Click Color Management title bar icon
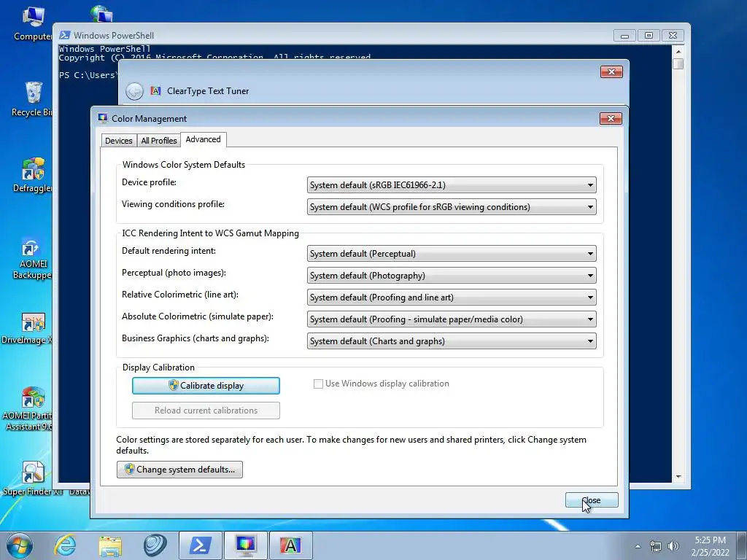This screenshot has width=747, height=560. coord(102,118)
